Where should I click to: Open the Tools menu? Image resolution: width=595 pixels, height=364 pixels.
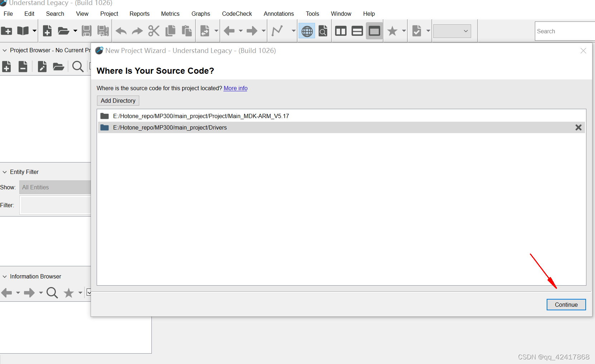313,14
